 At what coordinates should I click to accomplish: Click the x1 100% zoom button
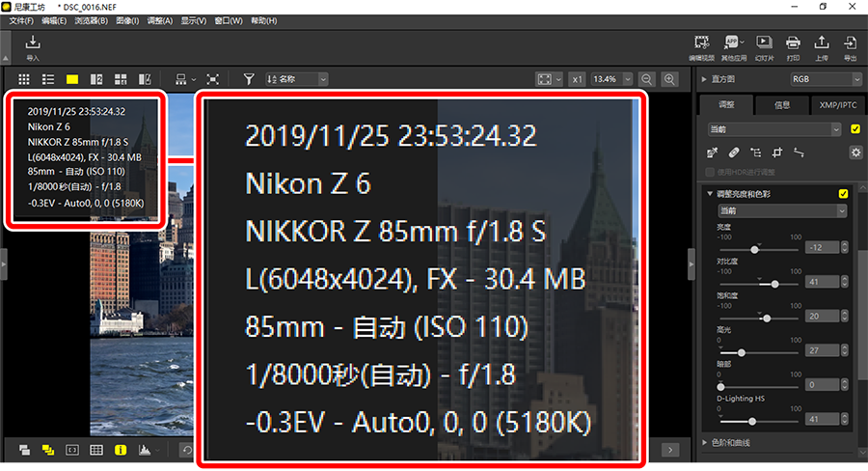[577, 79]
